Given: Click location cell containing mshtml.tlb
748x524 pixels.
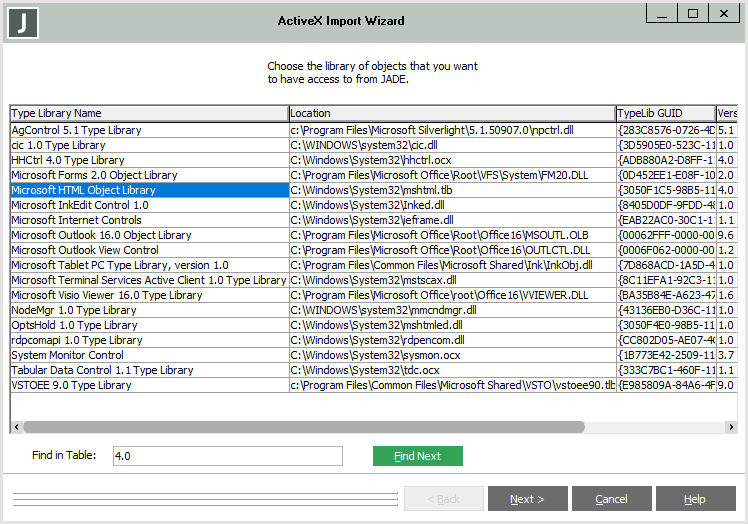Looking at the screenshot, I should (452, 190).
